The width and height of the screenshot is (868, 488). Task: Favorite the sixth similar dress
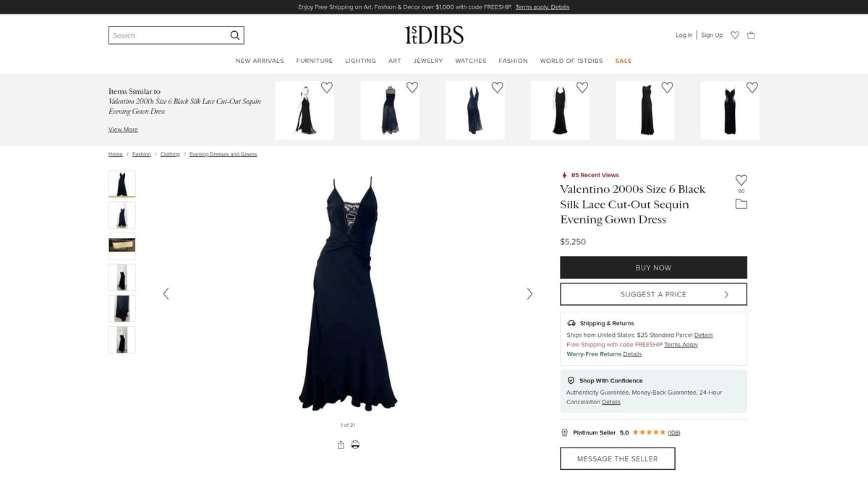point(752,87)
